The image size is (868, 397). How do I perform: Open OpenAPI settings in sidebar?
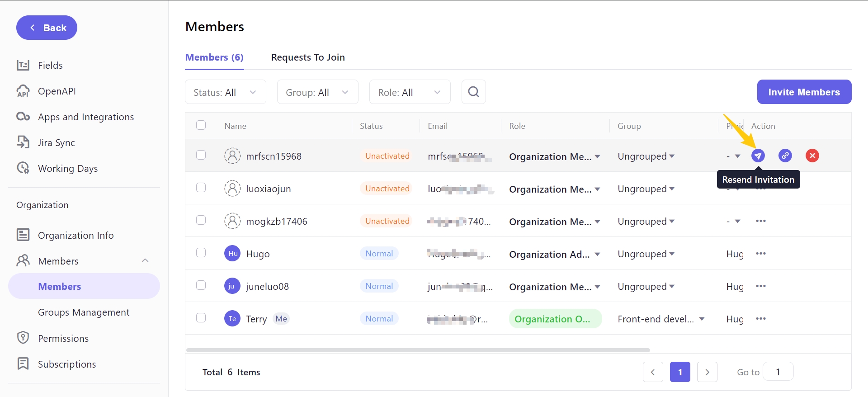pos(57,91)
